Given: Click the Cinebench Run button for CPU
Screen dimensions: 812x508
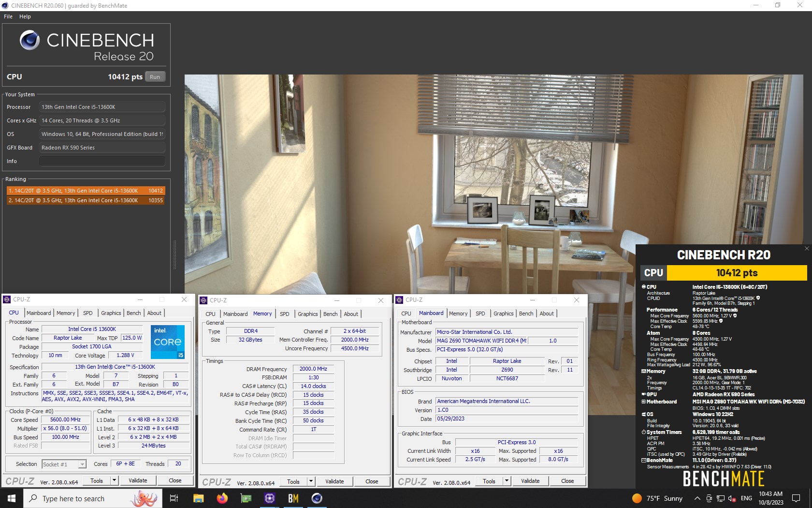Looking at the screenshot, I should pyautogui.click(x=155, y=77).
